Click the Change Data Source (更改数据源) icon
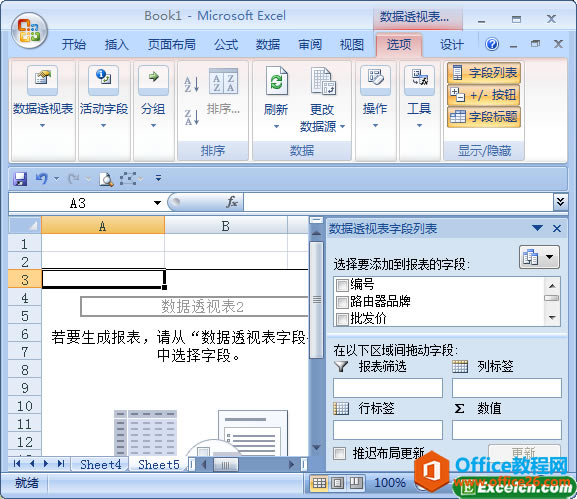Viewport: 577px width, 499px height. (x=323, y=81)
